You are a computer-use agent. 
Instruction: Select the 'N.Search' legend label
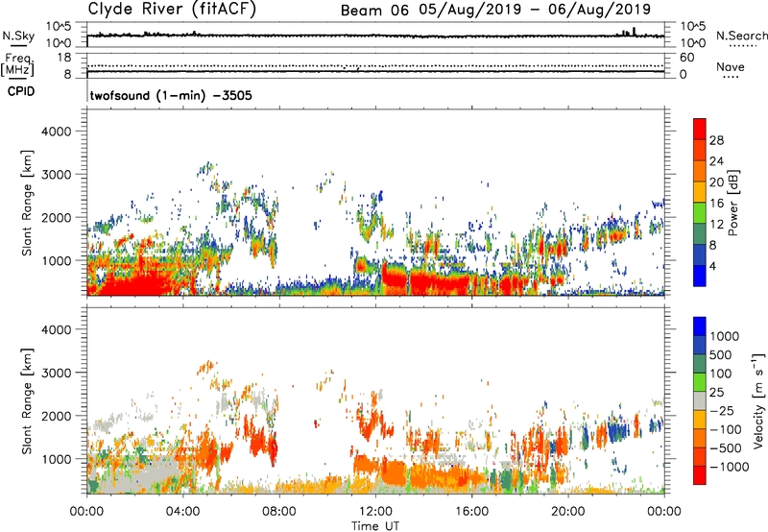(x=741, y=36)
